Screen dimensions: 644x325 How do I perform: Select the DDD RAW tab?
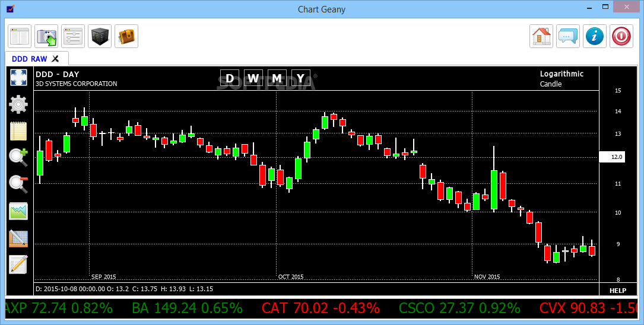[x=37, y=59]
